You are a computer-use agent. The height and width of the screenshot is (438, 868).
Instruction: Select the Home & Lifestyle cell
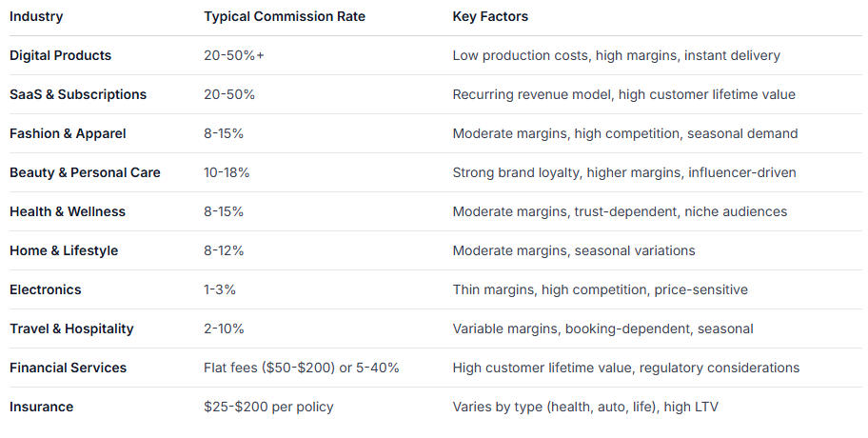(64, 250)
